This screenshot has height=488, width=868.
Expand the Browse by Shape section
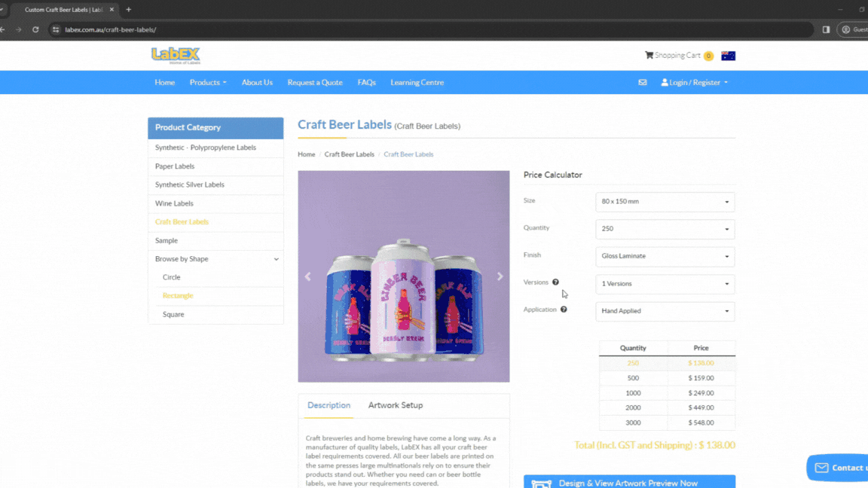click(x=216, y=258)
